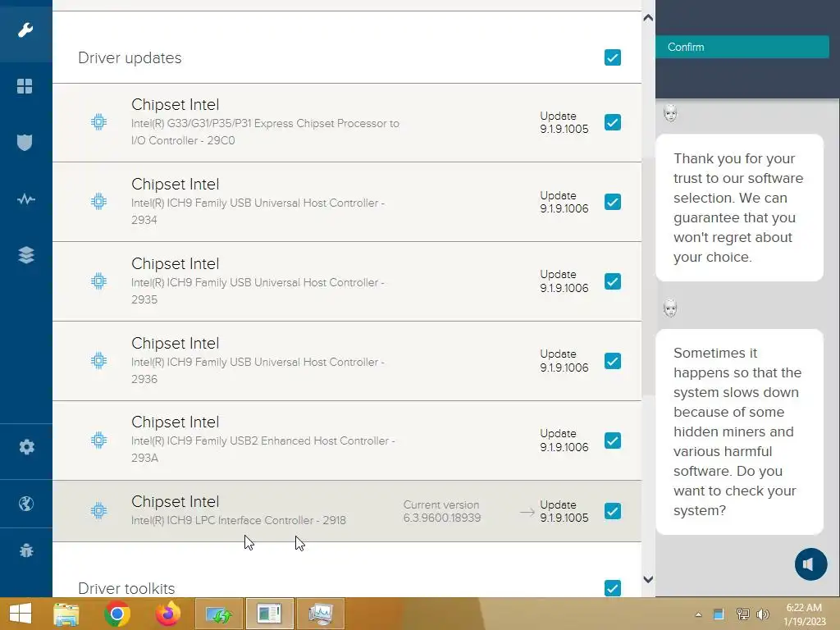The width and height of the screenshot is (840, 630).
Task: Click the 'Thank you for your trust' message
Action: click(739, 208)
